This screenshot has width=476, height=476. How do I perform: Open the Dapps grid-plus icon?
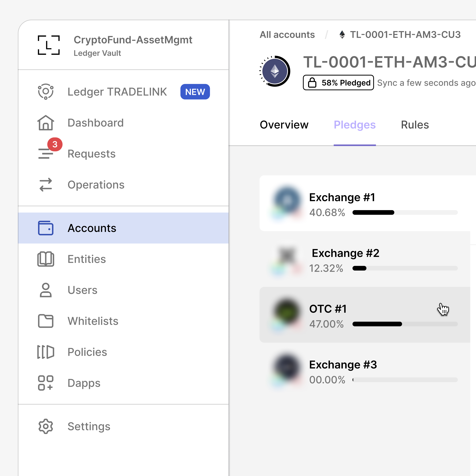pos(46,383)
